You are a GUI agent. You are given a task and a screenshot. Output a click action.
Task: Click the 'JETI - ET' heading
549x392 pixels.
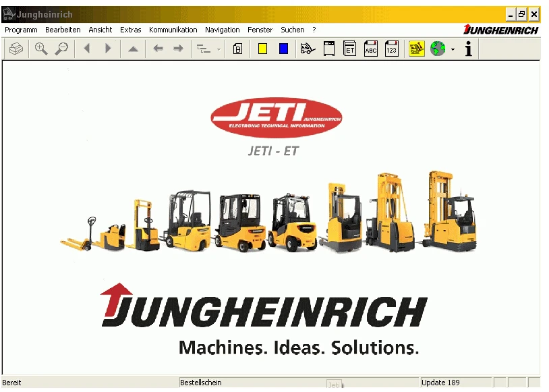(x=273, y=151)
